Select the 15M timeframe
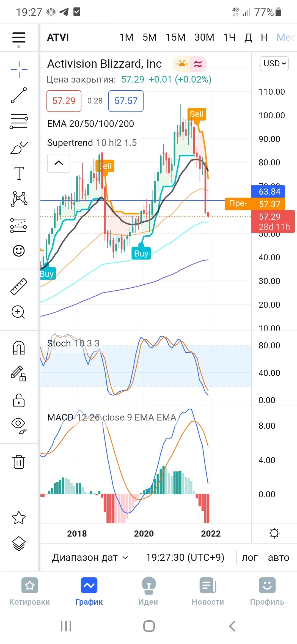Screen dimensions: 297x644 coord(175,37)
